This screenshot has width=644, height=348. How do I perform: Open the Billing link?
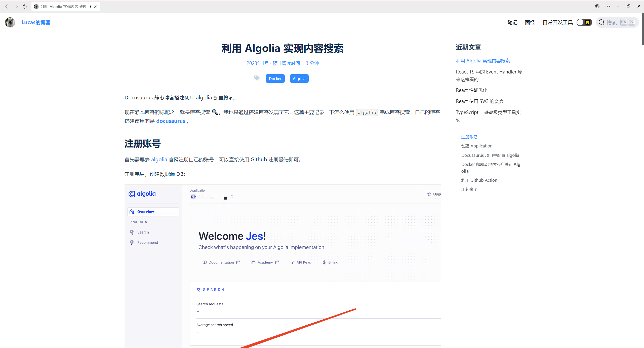[x=330, y=262]
